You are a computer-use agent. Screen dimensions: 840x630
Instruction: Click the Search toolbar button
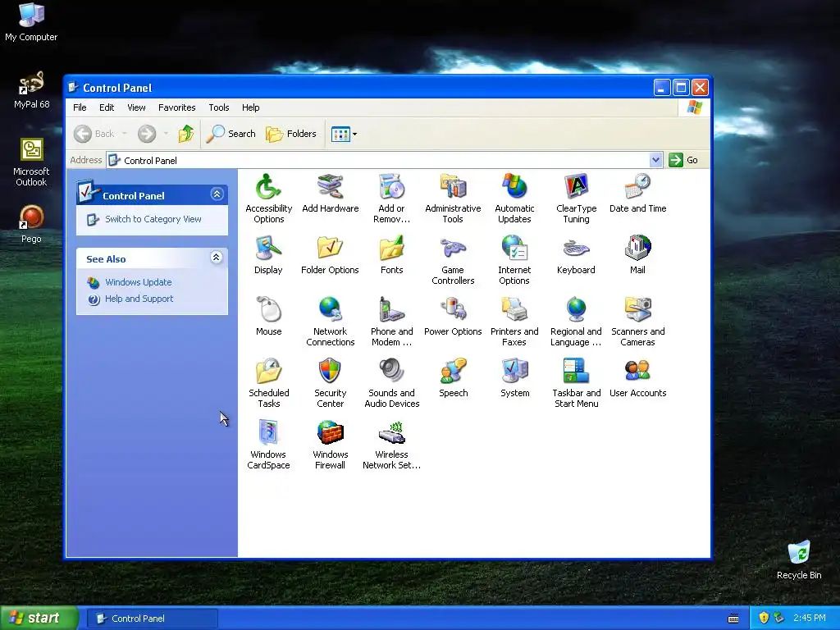click(231, 134)
